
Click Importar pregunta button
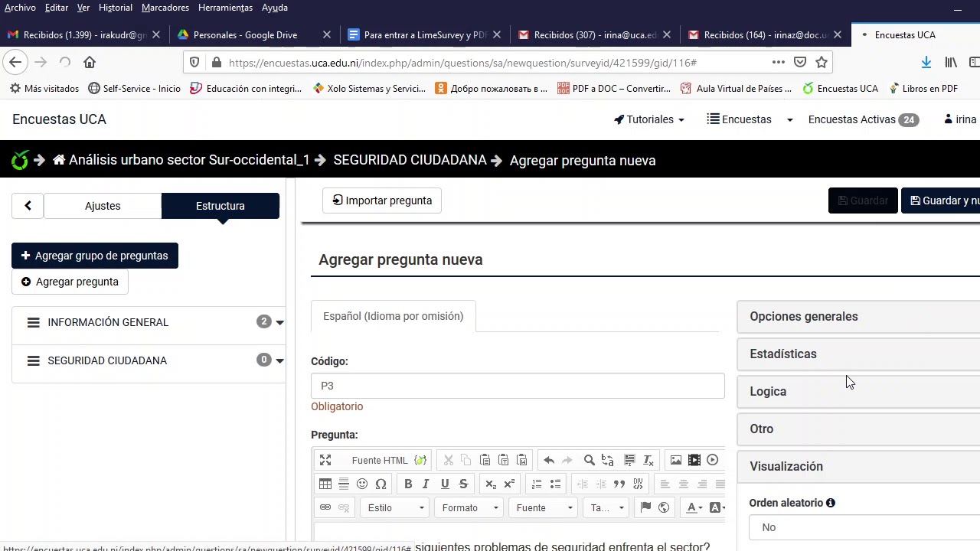tap(382, 201)
